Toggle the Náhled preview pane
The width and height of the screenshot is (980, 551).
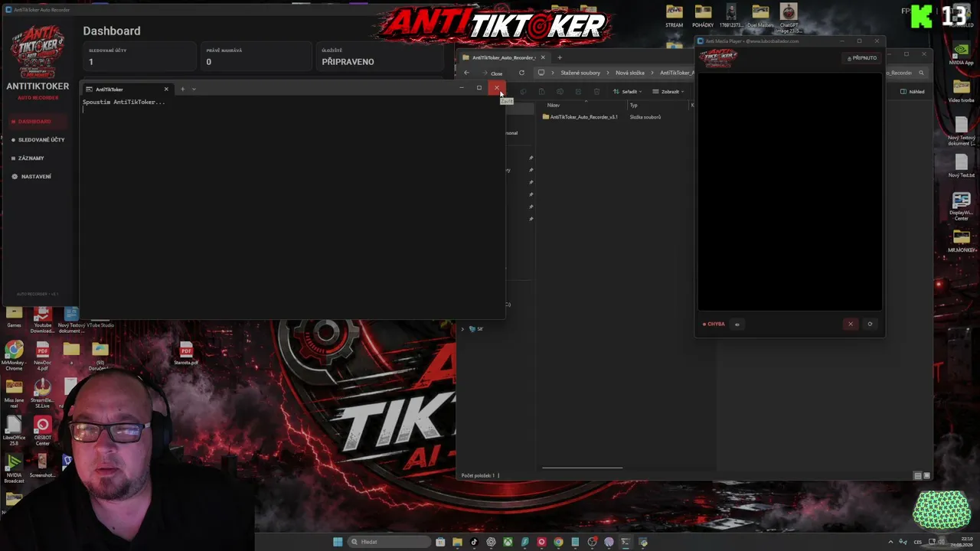[913, 92]
